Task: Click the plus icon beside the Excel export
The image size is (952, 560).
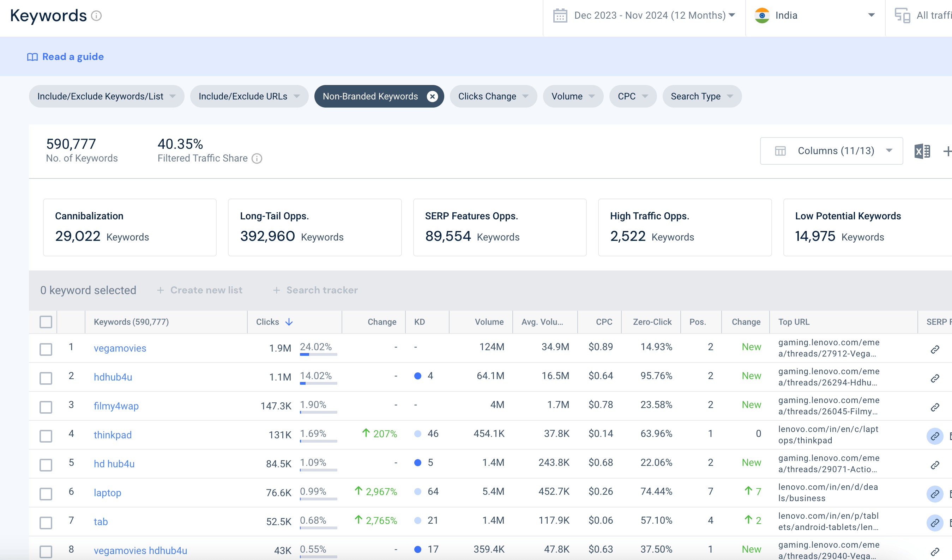Action: coord(948,151)
